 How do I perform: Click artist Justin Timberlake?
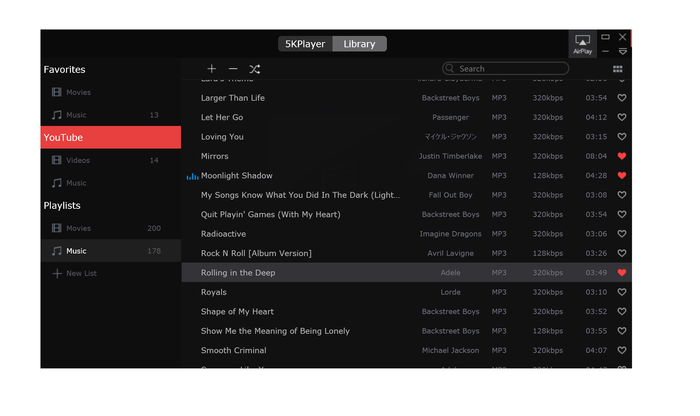450,156
